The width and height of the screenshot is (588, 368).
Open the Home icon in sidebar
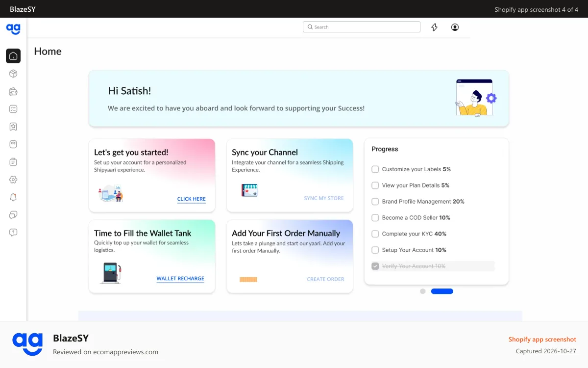[x=13, y=56]
